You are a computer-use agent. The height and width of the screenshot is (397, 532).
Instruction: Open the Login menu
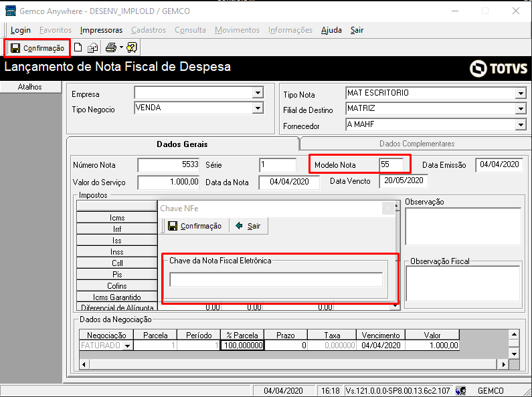(x=20, y=30)
